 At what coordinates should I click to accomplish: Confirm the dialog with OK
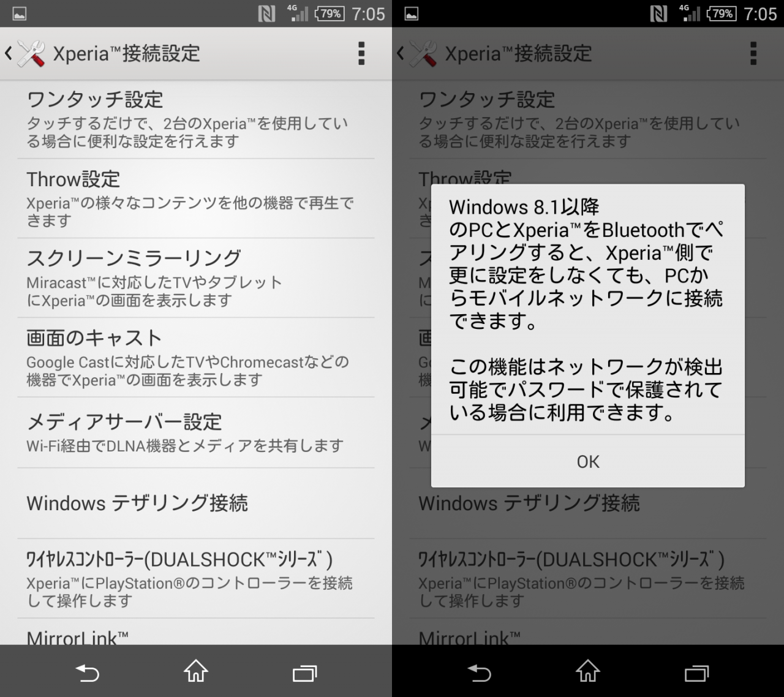[x=588, y=461]
